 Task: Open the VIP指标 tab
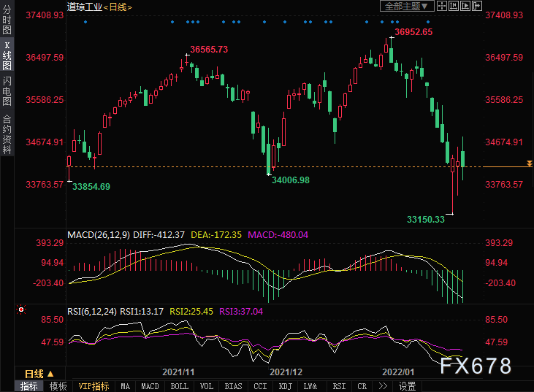pyautogui.click(x=94, y=386)
